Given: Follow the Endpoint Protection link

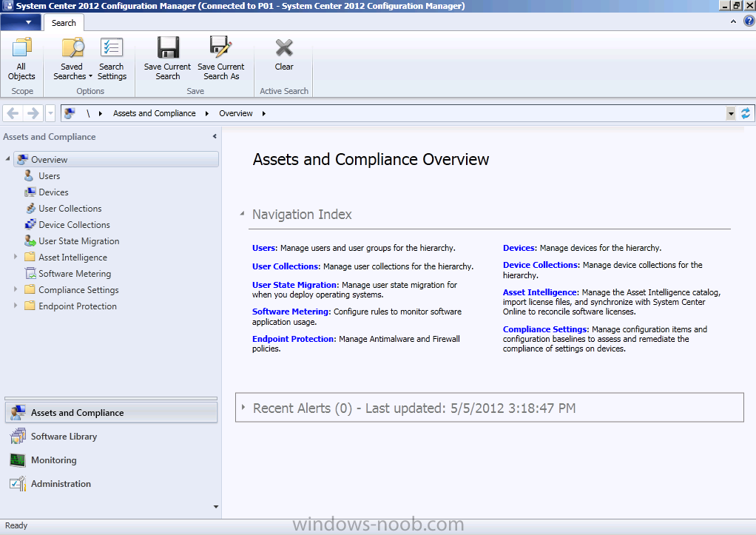Looking at the screenshot, I should click(x=293, y=339).
